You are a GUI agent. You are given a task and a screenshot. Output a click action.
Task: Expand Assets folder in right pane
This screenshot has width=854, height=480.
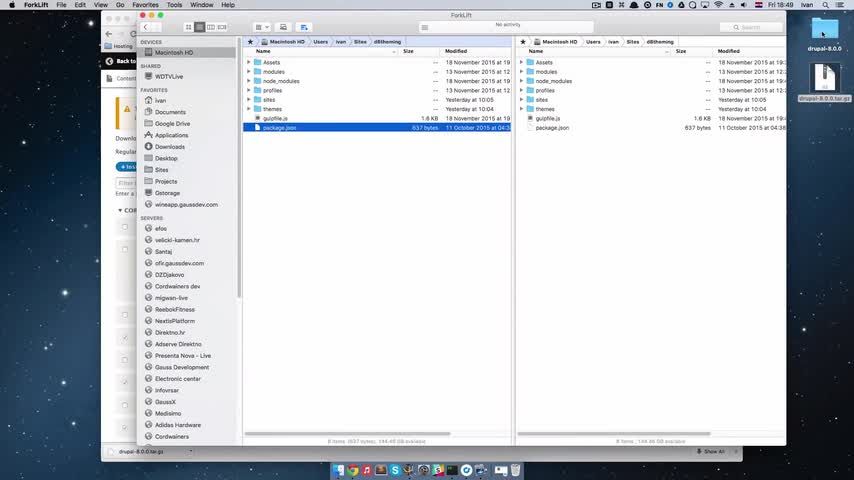coord(521,63)
